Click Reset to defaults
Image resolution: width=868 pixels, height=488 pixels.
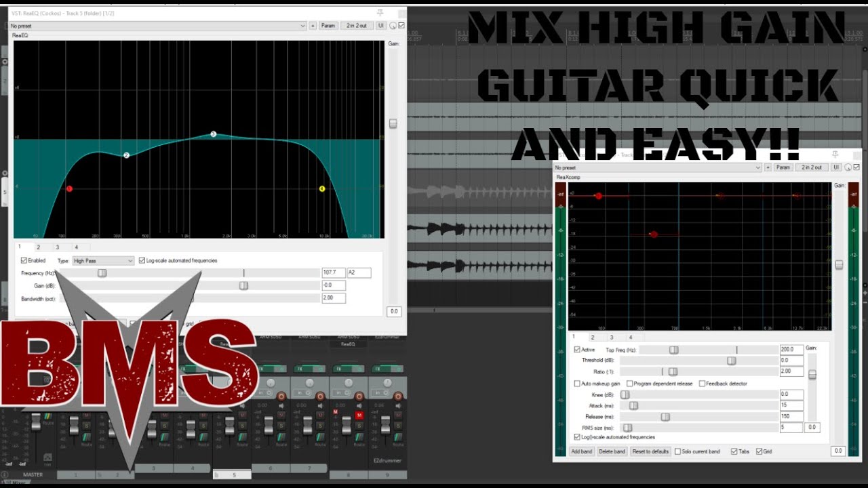pyautogui.click(x=650, y=451)
